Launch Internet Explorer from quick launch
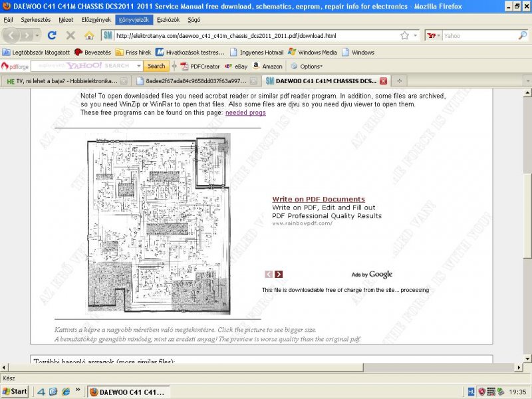 click(66, 392)
